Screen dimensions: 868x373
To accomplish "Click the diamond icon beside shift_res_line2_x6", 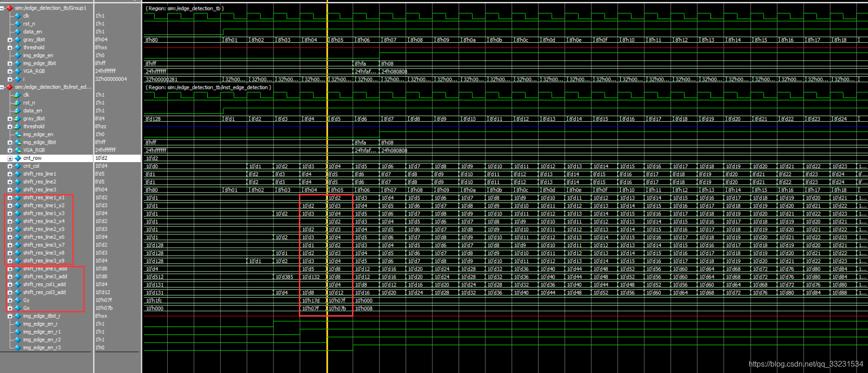I will click(x=18, y=237).
